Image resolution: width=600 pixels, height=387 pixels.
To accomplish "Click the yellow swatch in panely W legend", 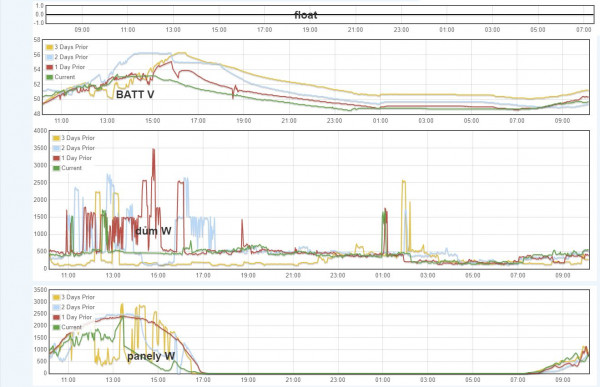I will [x=56, y=297].
